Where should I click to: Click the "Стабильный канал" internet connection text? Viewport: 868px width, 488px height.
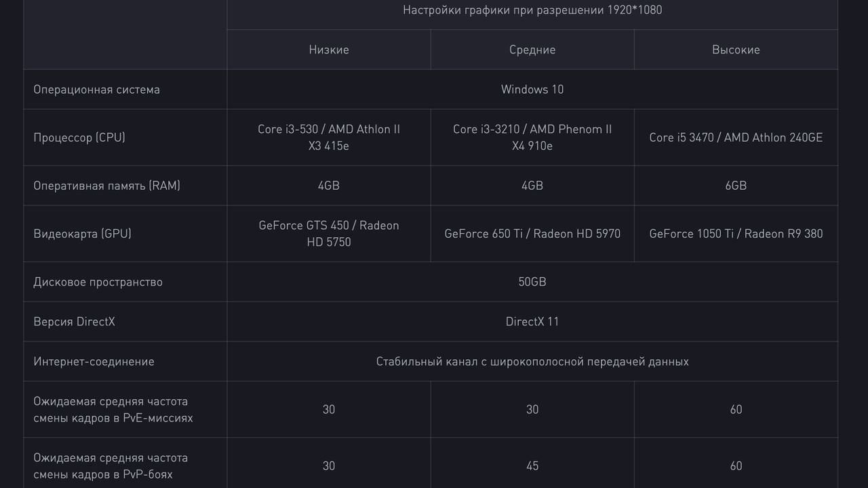532,362
